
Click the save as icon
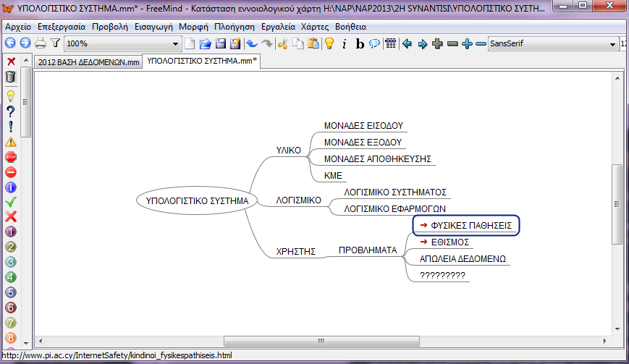pyautogui.click(x=235, y=43)
